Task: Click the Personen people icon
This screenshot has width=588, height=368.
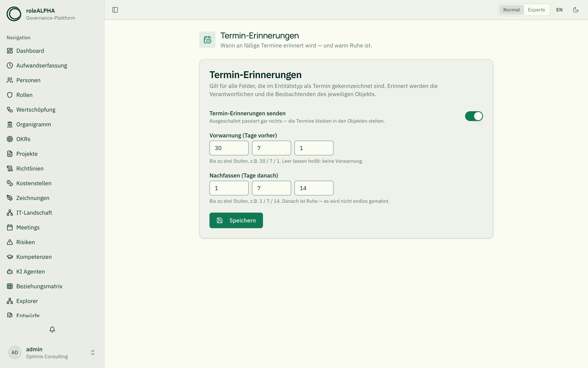Action: click(10, 80)
